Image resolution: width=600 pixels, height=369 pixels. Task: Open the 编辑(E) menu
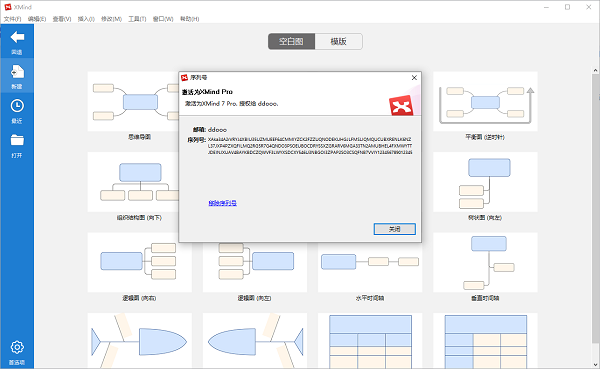tap(37, 19)
